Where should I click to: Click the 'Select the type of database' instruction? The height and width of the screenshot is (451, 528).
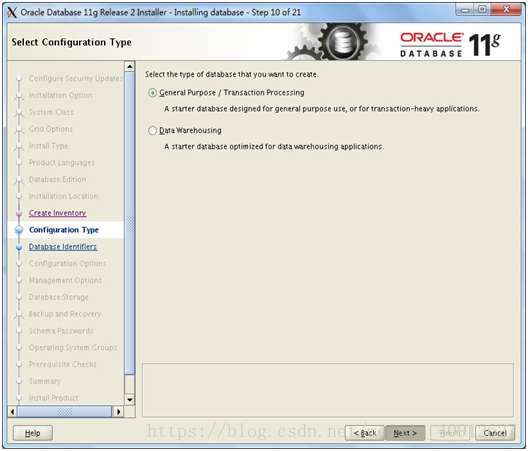click(232, 74)
